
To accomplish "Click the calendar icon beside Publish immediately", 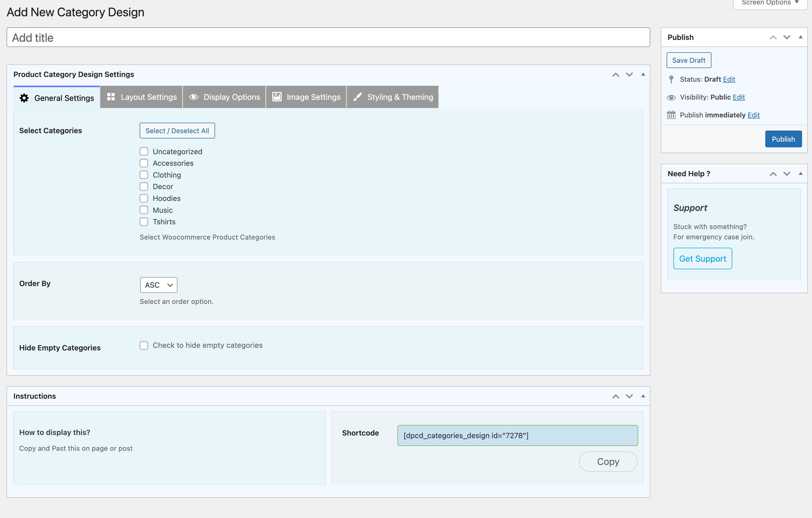I will 671,115.
